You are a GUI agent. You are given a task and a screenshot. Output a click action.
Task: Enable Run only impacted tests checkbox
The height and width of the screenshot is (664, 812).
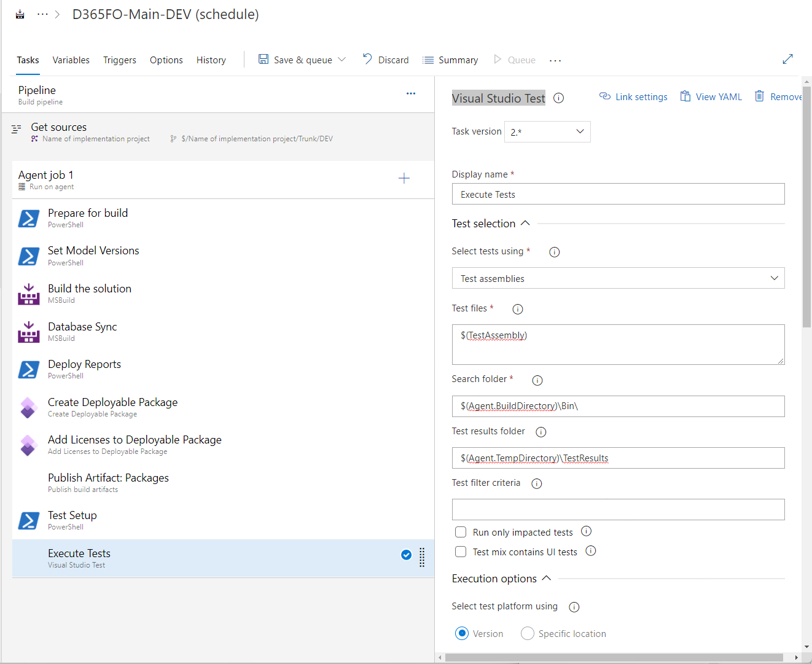(461, 532)
